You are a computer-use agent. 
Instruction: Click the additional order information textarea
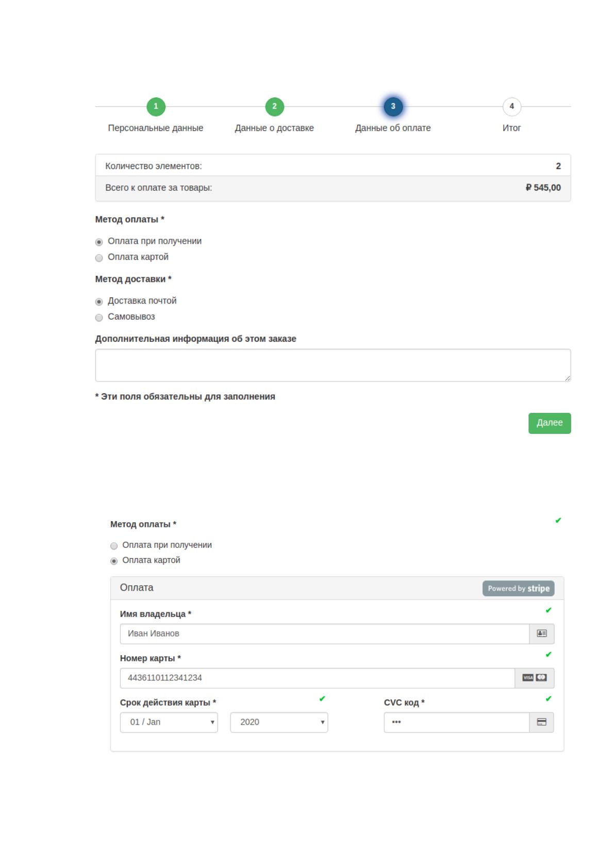coord(333,365)
